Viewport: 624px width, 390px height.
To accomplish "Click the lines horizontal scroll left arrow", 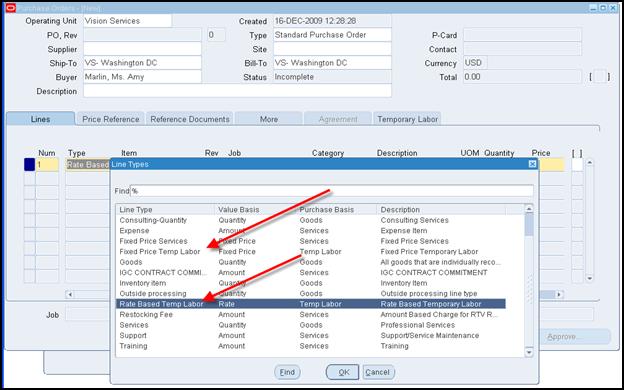I will [70, 294].
